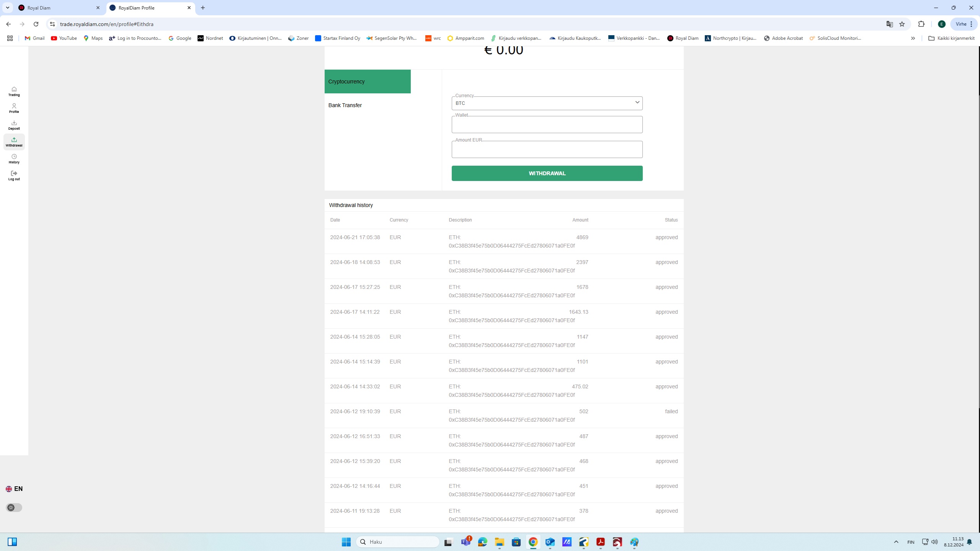980x551 pixels.
Task: Toggle the dark mode switch
Action: coord(14,507)
